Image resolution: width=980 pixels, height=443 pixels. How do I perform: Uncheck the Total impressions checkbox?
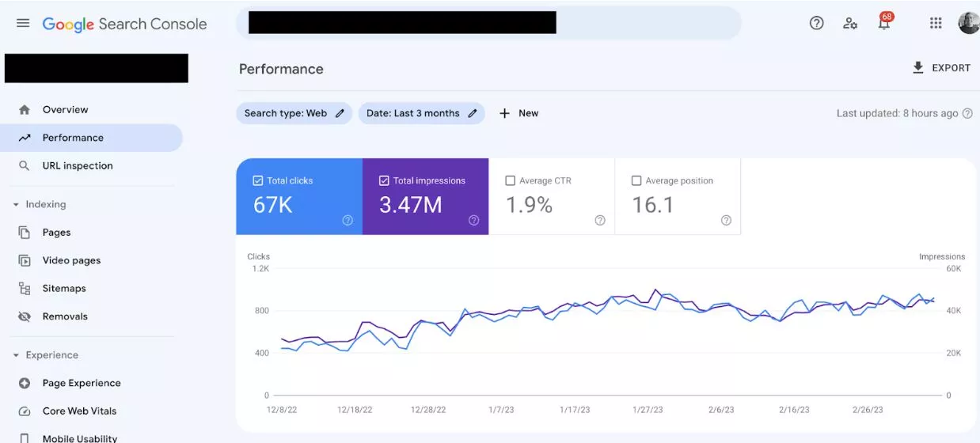(x=384, y=180)
